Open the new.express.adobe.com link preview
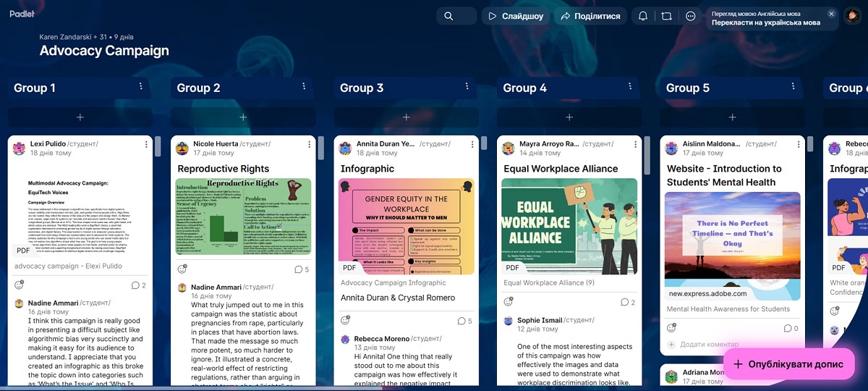This screenshot has width=868, height=391. (733, 245)
